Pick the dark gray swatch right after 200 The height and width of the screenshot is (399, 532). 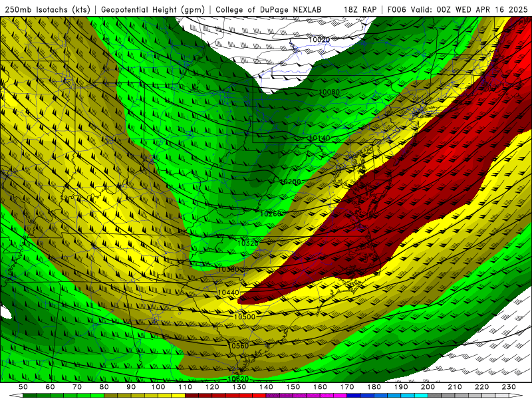pyautogui.click(x=435, y=396)
